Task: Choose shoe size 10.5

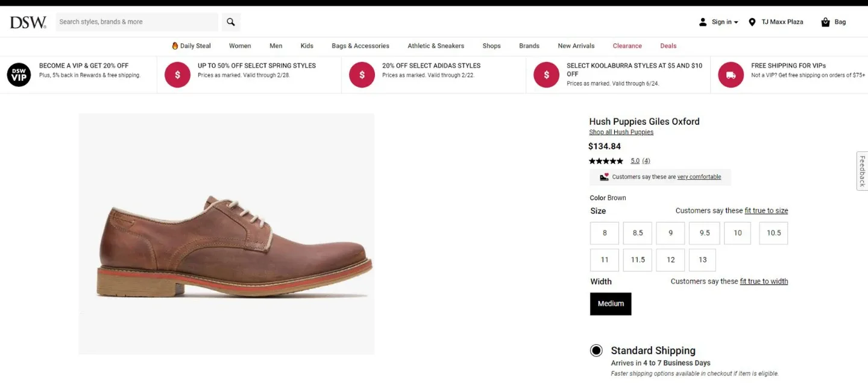Action: click(x=773, y=233)
